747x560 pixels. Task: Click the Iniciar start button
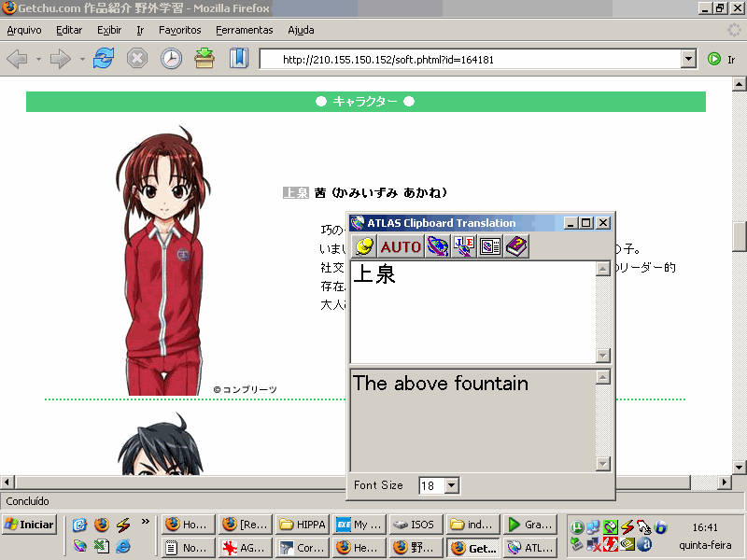click(29, 525)
